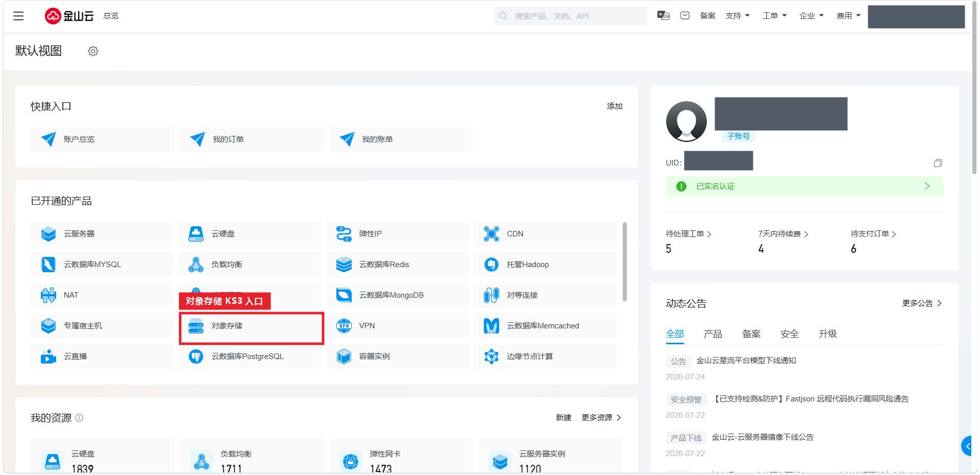Click the 边缘节点计算 icon
Image resolution: width=980 pixels, height=475 pixels.
[492, 357]
